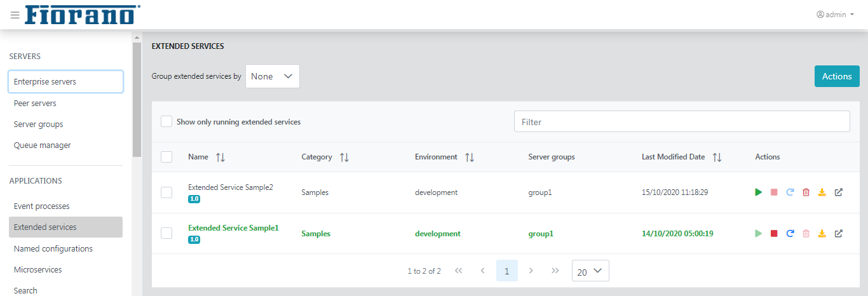Click Sample1 date 14/10/2020 05:00:19
This screenshot has height=296, width=868.
click(x=677, y=234)
